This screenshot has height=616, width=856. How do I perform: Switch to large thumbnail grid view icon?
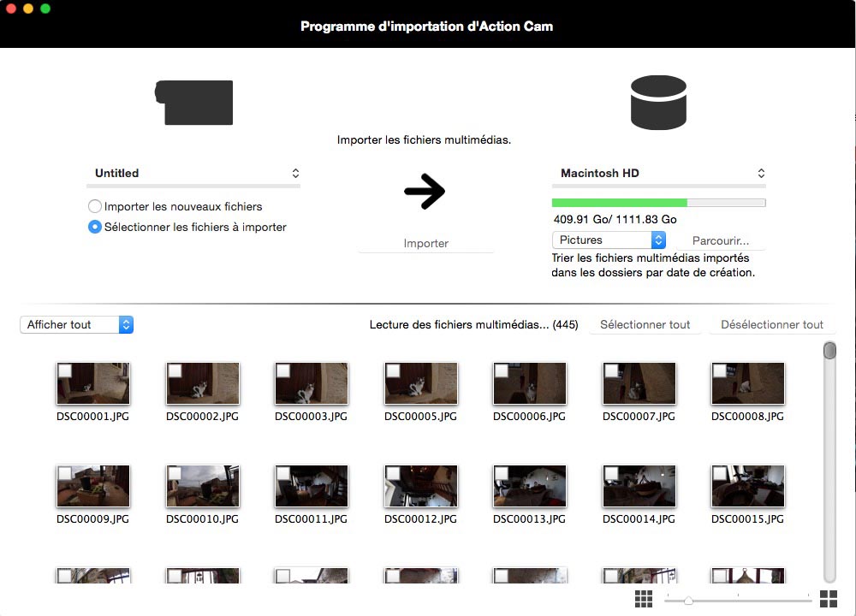click(828, 599)
